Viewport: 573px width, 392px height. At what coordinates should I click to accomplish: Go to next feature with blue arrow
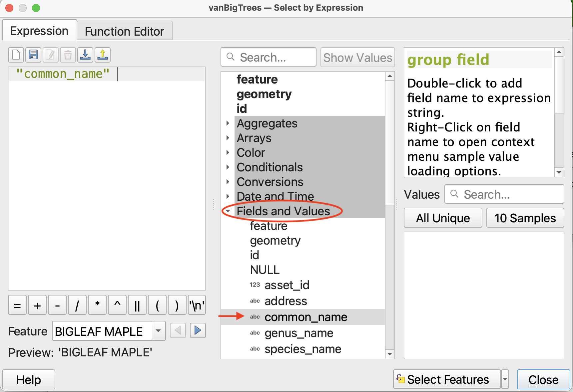click(198, 330)
